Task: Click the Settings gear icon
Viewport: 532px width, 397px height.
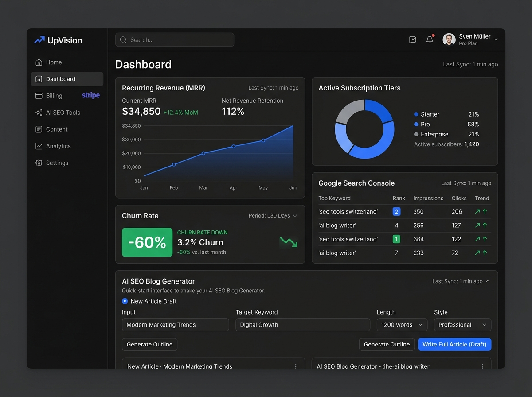Action: (39, 163)
